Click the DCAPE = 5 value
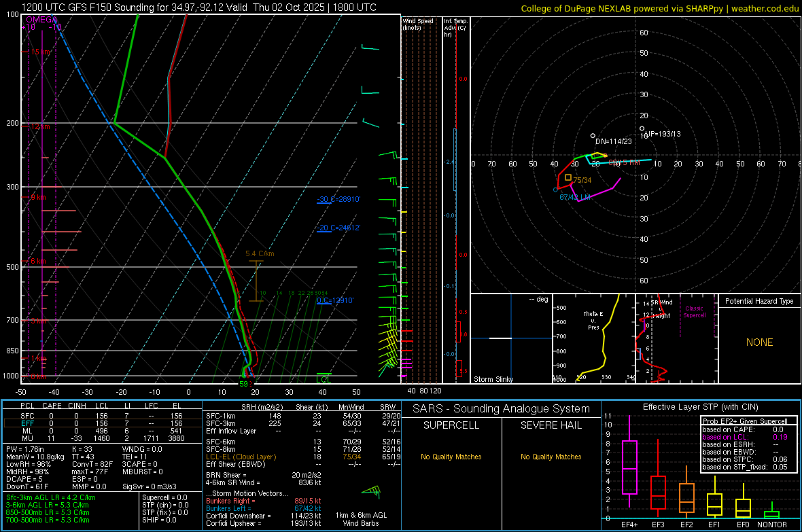802x532 pixels. (x=24, y=479)
